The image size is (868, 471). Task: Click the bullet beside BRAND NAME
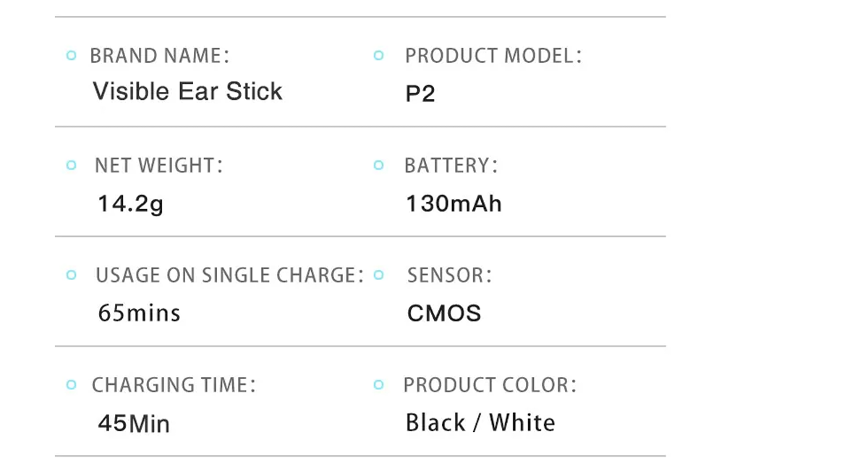(71, 56)
